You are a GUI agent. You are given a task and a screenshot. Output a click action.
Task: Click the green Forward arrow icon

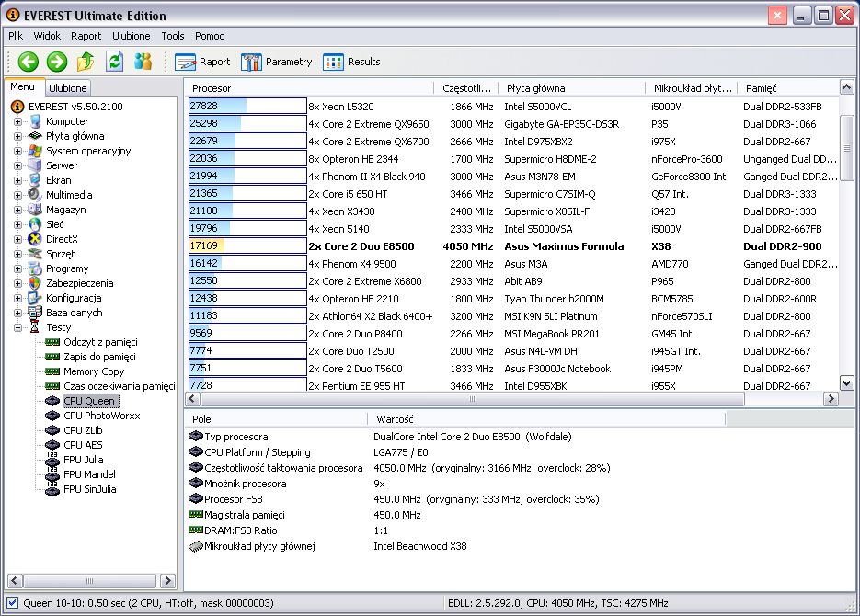pyautogui.click(x=57, y=62)
